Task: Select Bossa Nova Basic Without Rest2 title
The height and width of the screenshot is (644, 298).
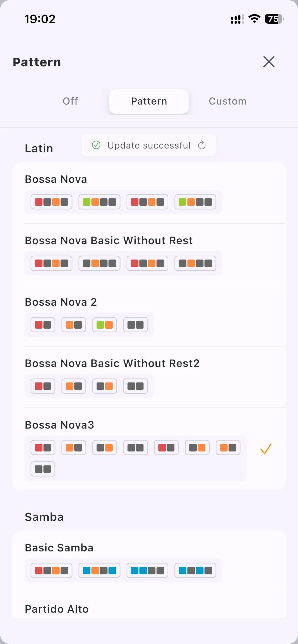Action: [x=112, y=363]
